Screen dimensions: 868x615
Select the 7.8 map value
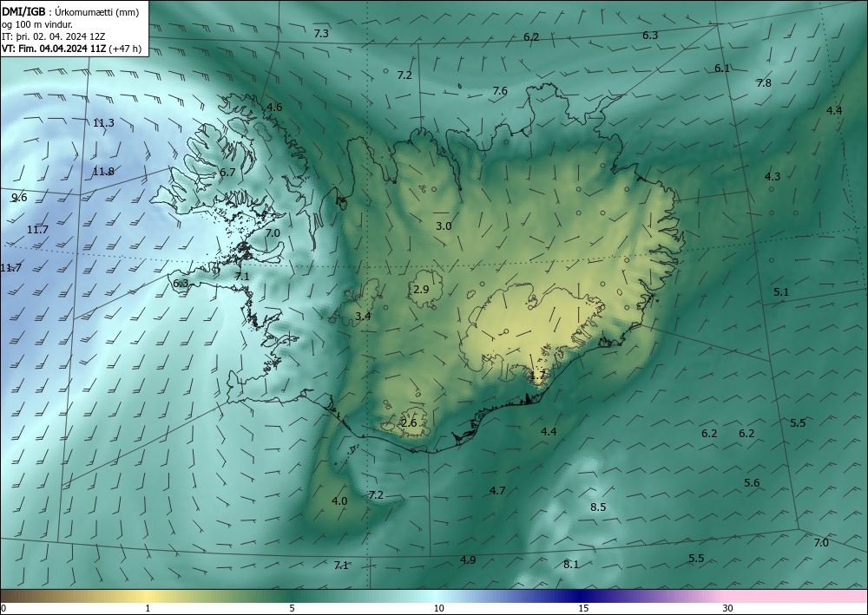[x=764, y=83]
